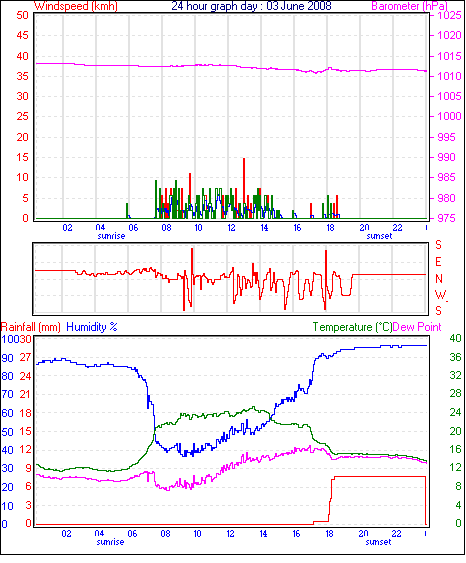
Task: Select the sunset label under top graph
Action: pyautogui.click(x=379, y=236)
